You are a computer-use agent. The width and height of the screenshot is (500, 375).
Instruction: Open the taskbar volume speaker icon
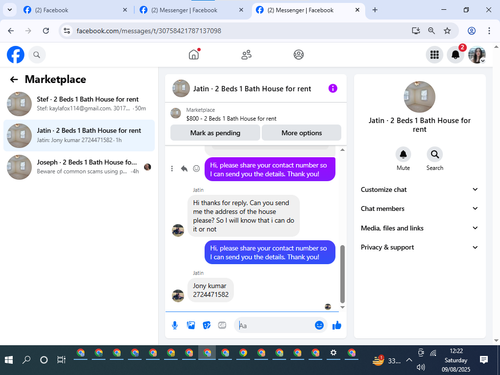[x=421, y=367]
